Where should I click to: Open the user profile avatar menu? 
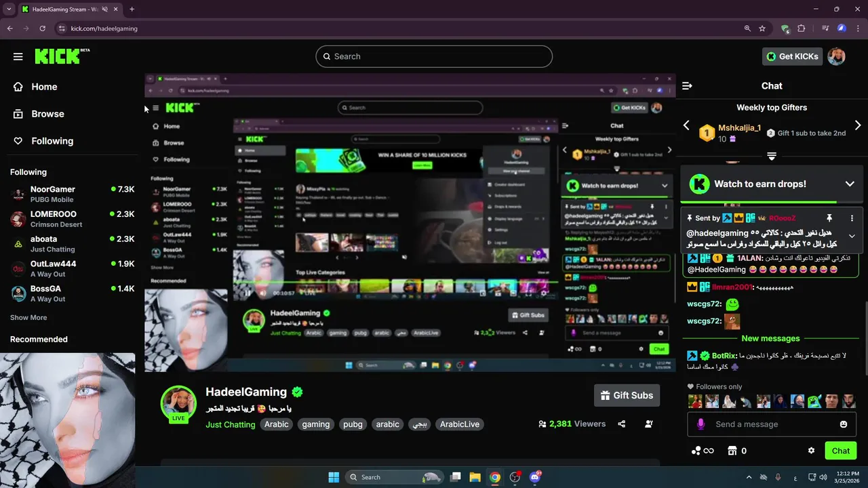[x=836, y=56]
